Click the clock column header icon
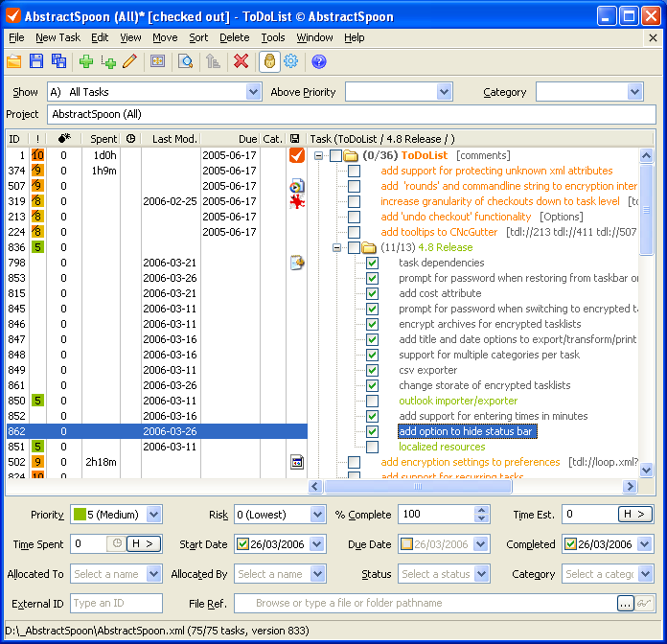This screenshot has height=644, width=667. [x=130, y=139]
